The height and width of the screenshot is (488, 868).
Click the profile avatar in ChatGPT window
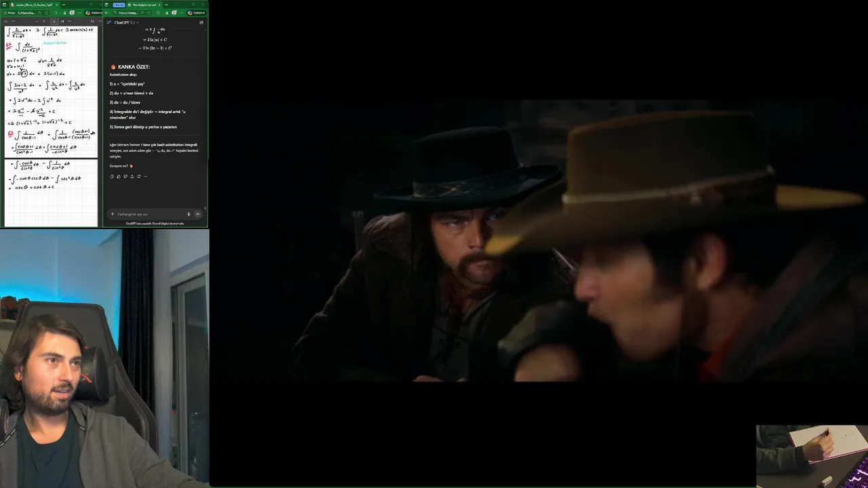[174, 13]
